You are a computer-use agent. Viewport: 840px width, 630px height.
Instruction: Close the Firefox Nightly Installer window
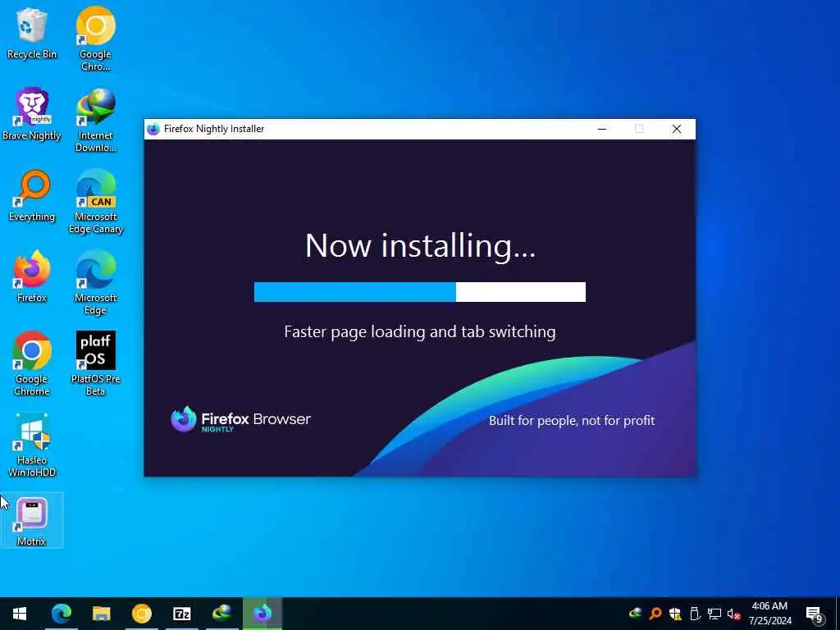coord(677,129)
